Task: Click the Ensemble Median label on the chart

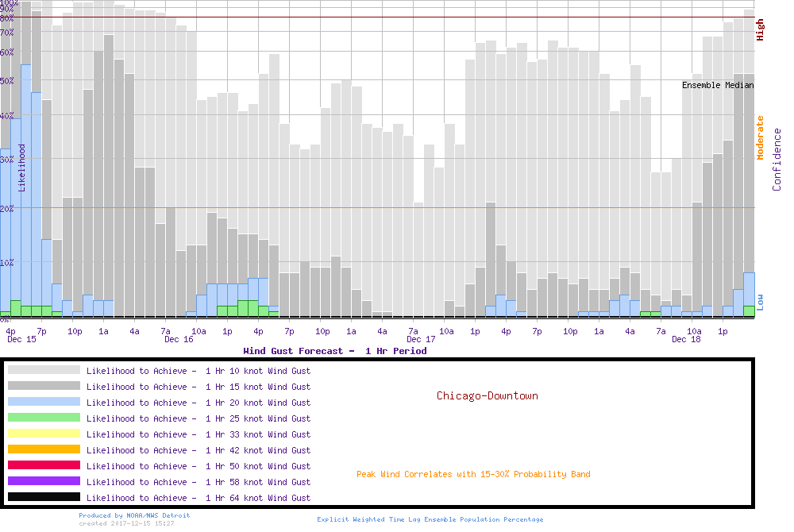Action: pos(718,85)
